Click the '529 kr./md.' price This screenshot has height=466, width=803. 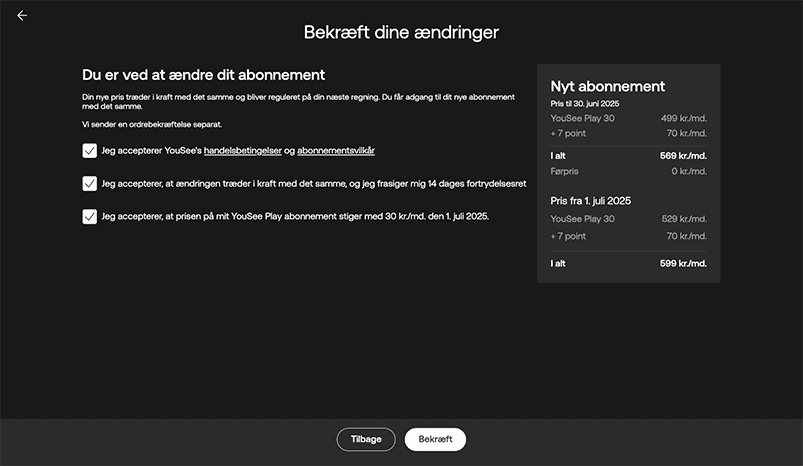684,219
